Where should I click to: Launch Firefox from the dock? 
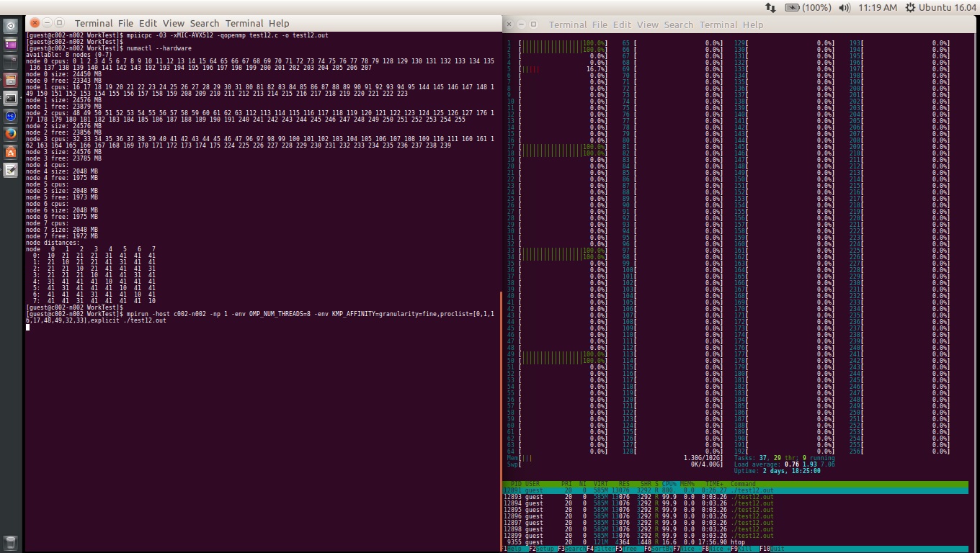pos(11,134)
